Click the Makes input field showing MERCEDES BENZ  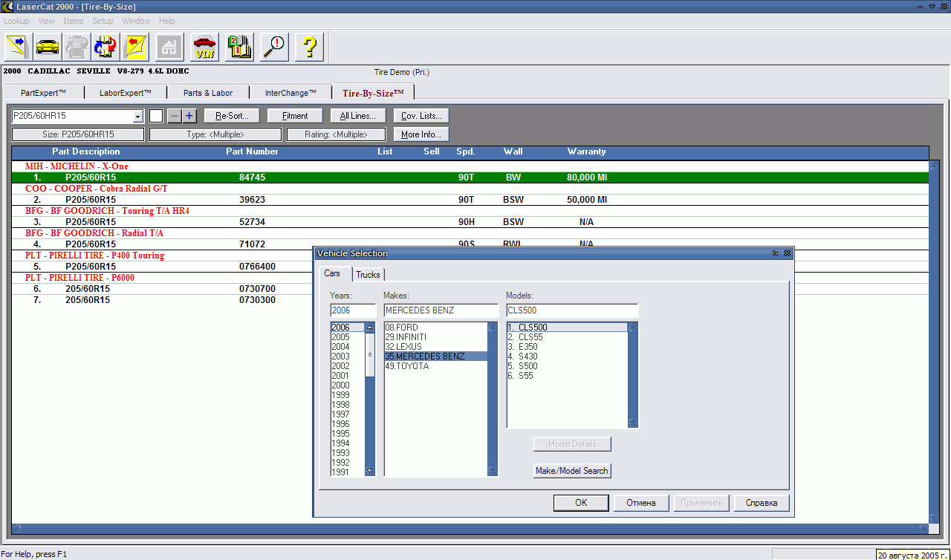tap(441, 310)
